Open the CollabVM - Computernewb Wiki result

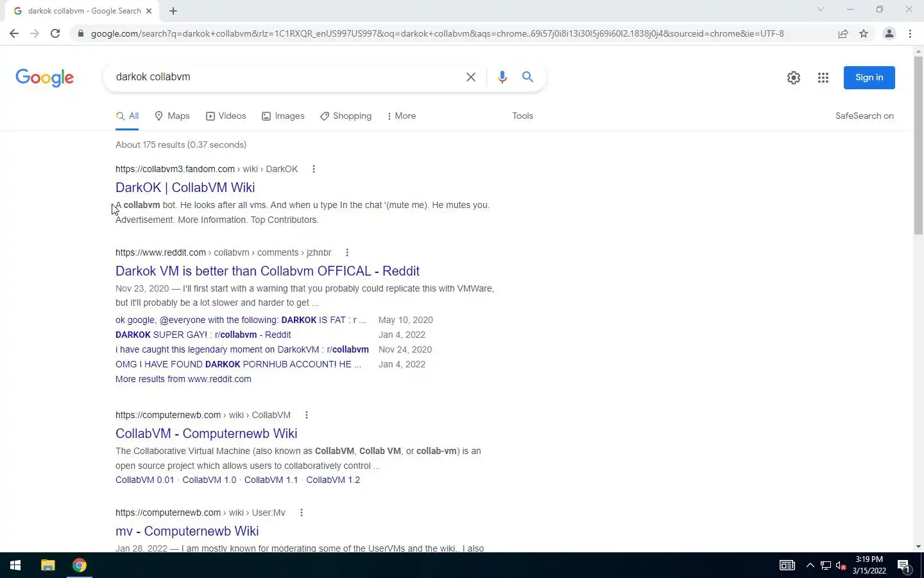pos(206,433)
